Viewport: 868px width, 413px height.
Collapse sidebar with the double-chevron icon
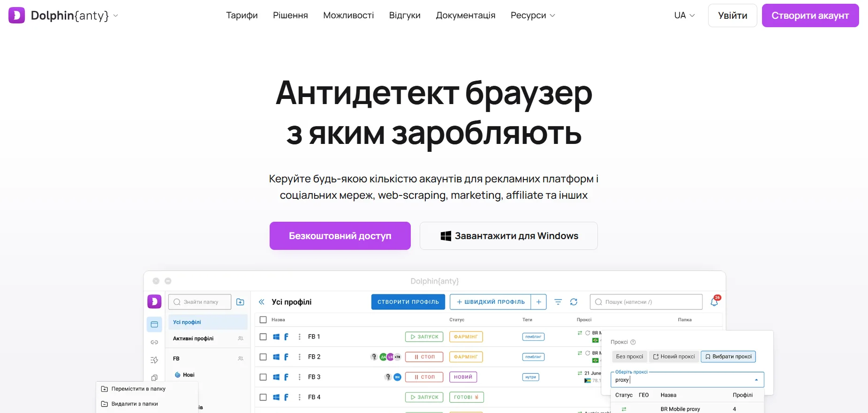(x=262, y=302)
